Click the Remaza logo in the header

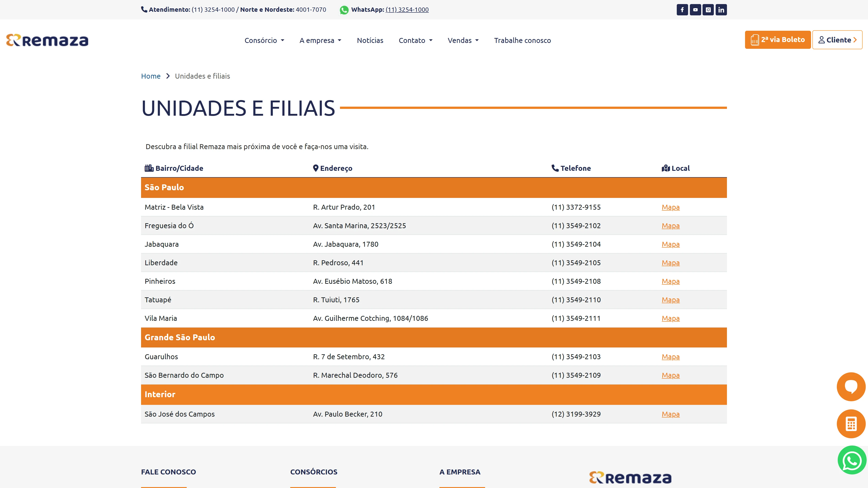[47, 40]
